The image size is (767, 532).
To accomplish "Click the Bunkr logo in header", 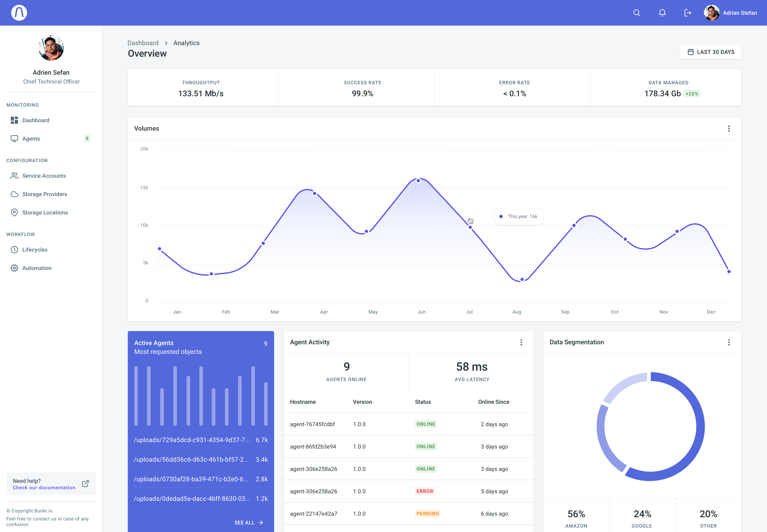I will tap(19, 13).
